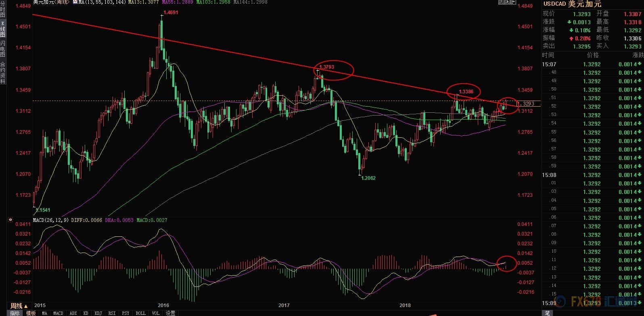Apply the MA indicator
644x316 pixels.
pyautogui.click(x=44, y=313)
